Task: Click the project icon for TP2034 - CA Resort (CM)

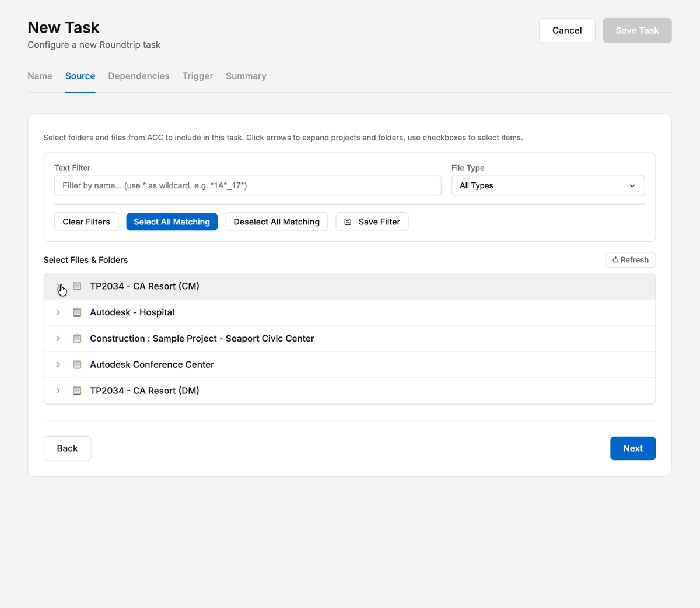Action: pyautogui.click(x=77, y=286)
